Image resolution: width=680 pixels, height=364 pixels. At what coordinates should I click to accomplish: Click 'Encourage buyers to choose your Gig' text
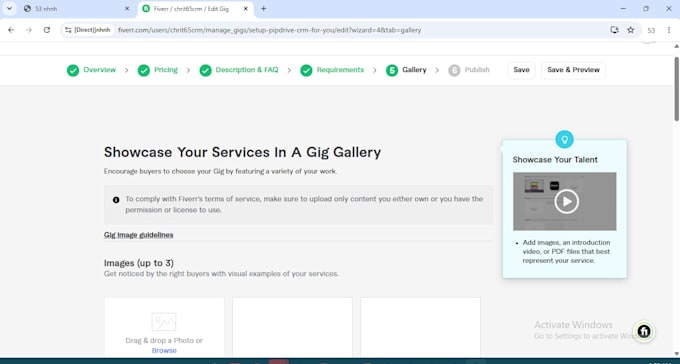[x=220, y=171]
